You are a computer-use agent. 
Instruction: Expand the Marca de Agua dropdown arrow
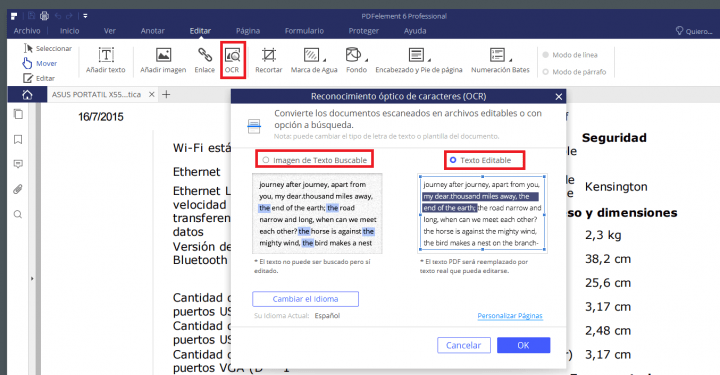click(325, 60)
